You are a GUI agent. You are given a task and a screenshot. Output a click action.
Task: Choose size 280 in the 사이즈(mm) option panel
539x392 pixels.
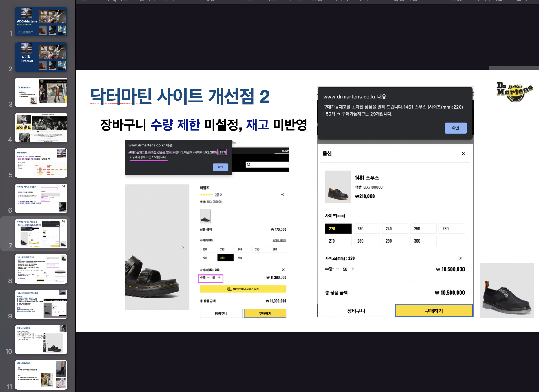coord(367,241)
